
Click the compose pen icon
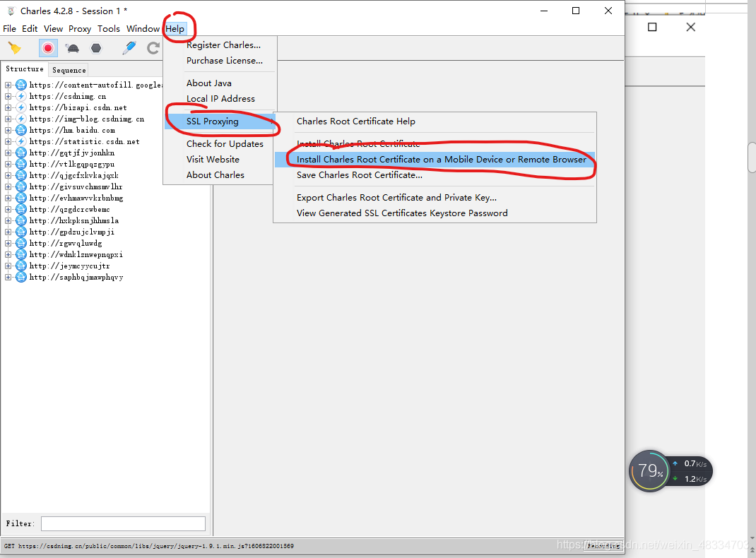129,48
